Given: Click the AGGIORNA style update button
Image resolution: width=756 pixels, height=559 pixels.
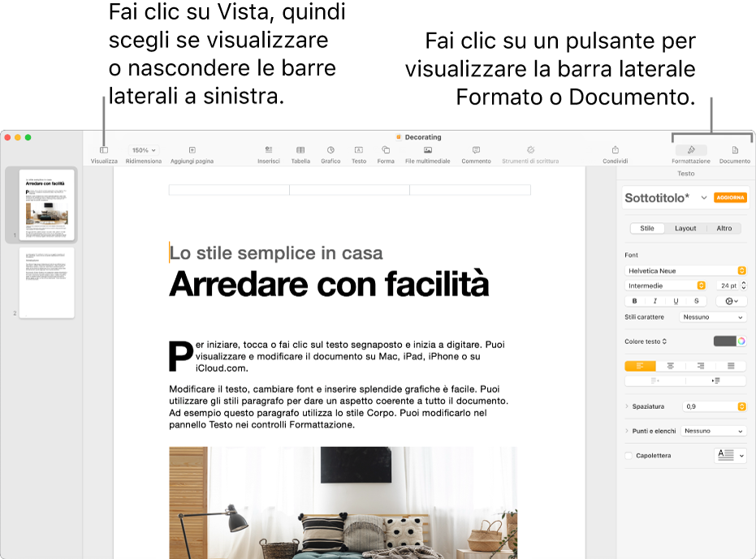Looking at the screenshot, I should 730,198.
